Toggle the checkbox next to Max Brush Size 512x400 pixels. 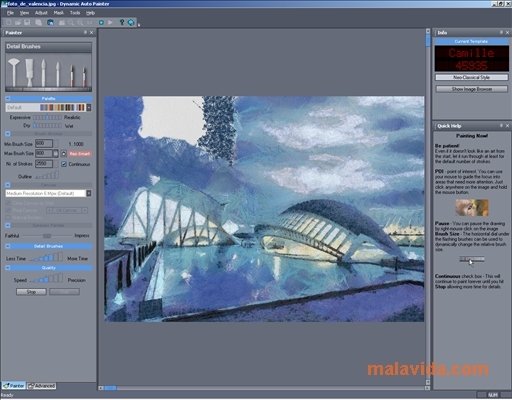coord(64,154)
